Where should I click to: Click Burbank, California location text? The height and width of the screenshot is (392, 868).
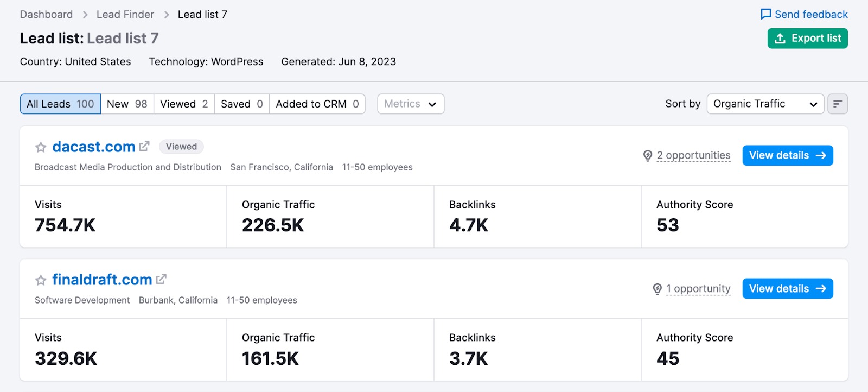pyautogui.click(x=178, y=300)
